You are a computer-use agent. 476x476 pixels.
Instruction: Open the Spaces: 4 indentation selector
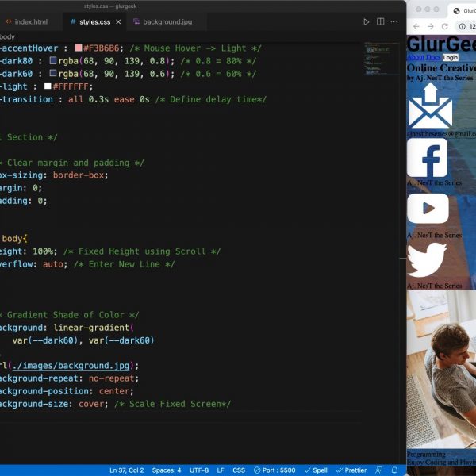point(166,470)
